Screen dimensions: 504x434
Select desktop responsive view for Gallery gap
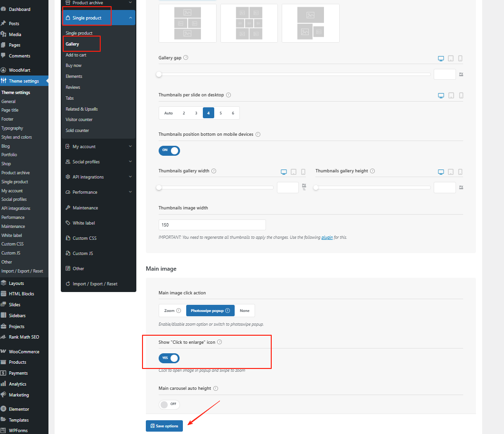(440, 58)
